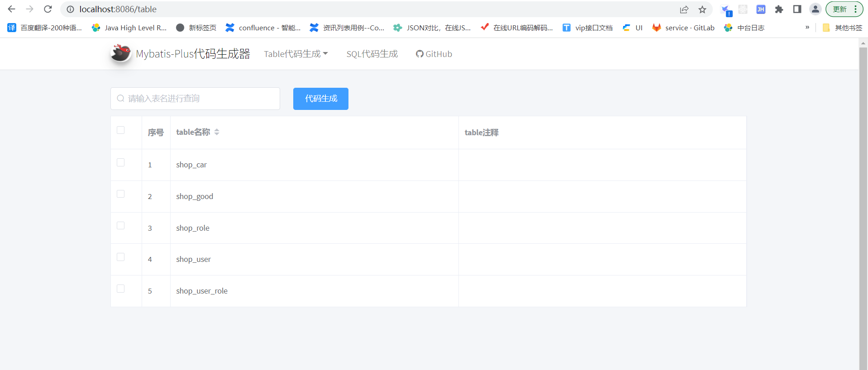Click the browser forward arrow
Image resolution: width=868 pixels, height=370 pixels.
click(30, 9)
